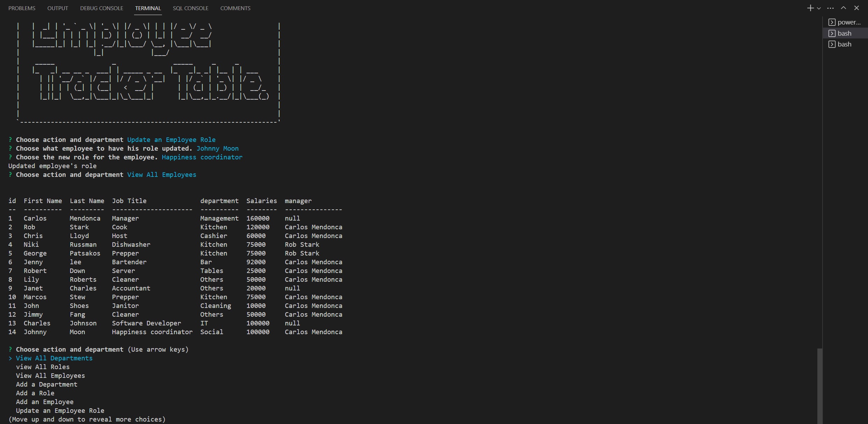The width and height of the screenshot is (868, 424).
Task: Switch to the OUTPUT tab
Action: pyautogui.click(x=58, y=8)
